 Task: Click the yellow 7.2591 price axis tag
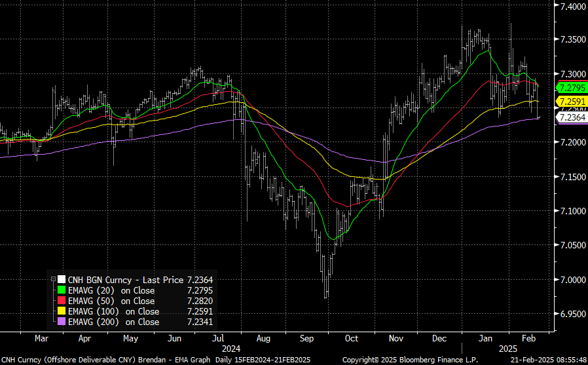(x=570, y=102)
